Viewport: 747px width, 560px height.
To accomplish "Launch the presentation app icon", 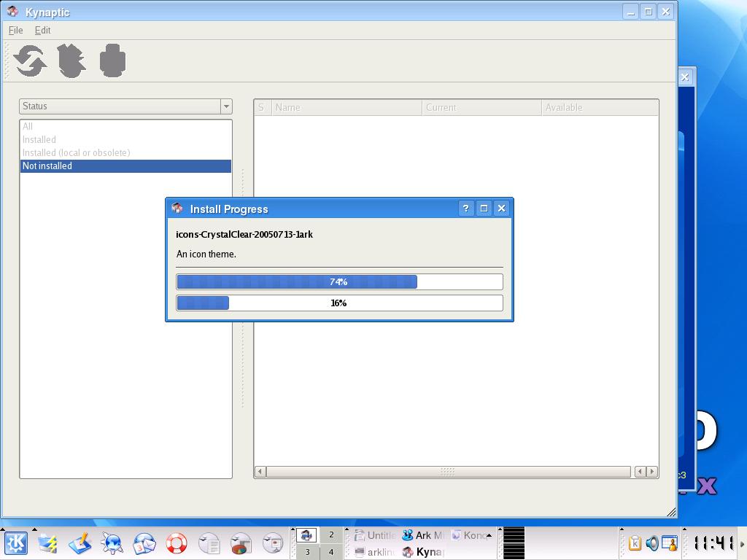I will coord(273,543).
